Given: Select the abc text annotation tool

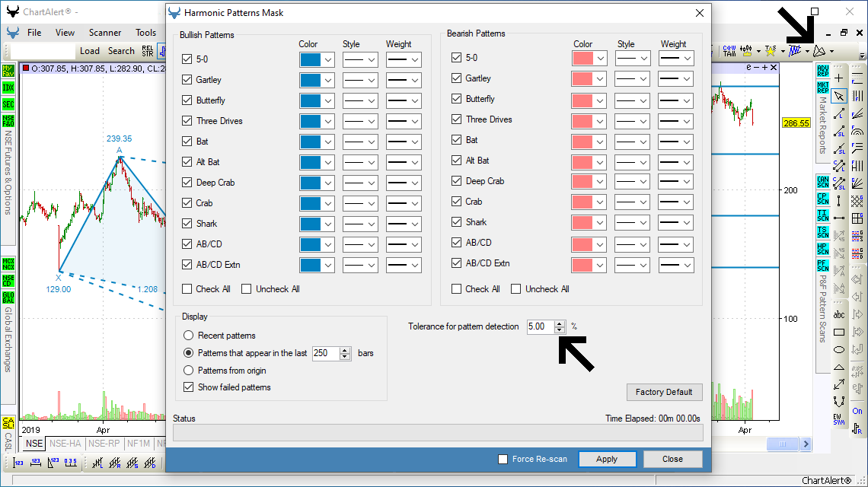Looking at the screenshot, I should pos(839,315).
